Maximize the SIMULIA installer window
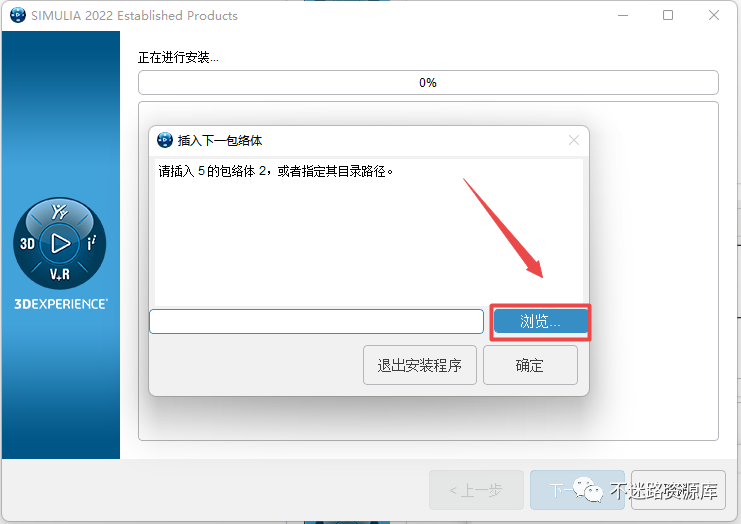Image resolution: width=741 pixels, height=524 pixels. click(668, 16)
